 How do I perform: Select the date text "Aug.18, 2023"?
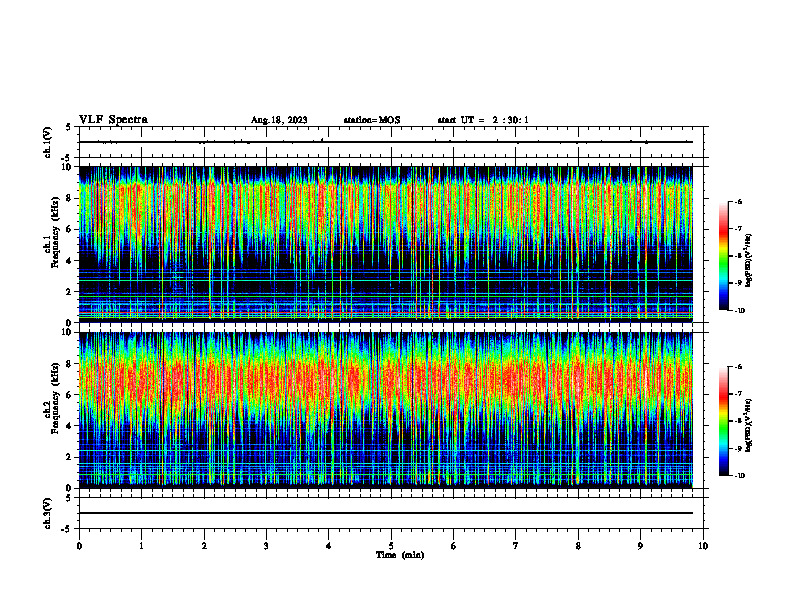(x=279, y=120)
